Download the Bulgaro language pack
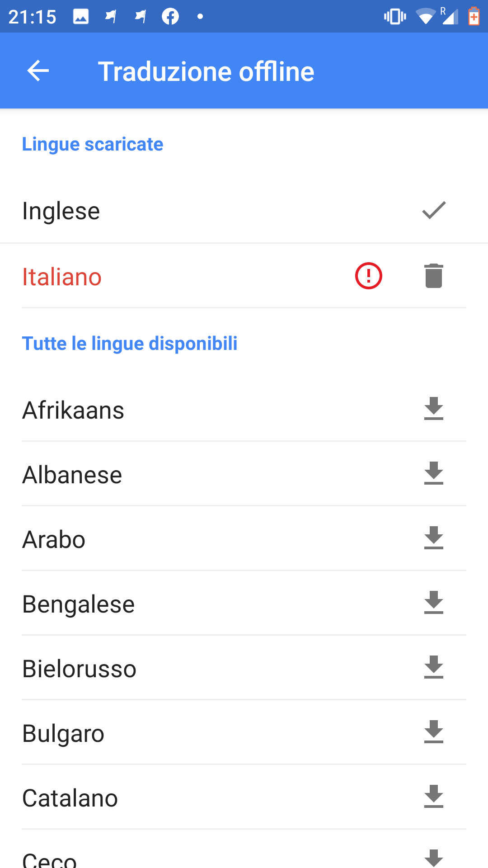488x868 pixels. pyautogui.click(x=433, y=732)
